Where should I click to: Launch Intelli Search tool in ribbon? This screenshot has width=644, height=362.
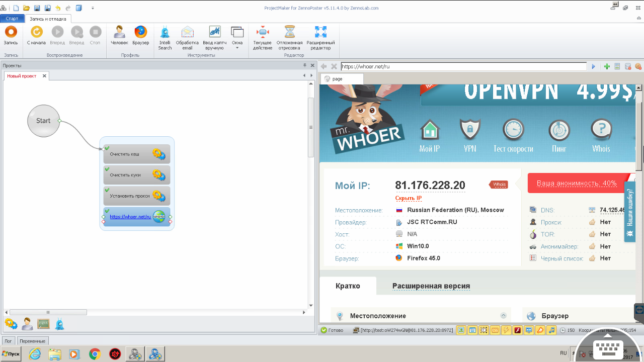pos(165,38)
